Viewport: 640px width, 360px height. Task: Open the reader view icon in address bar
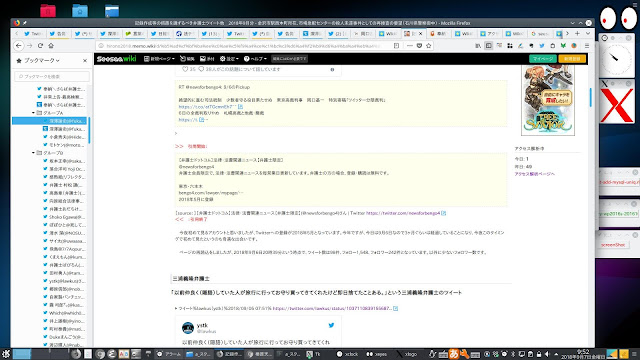click(396, 46)
